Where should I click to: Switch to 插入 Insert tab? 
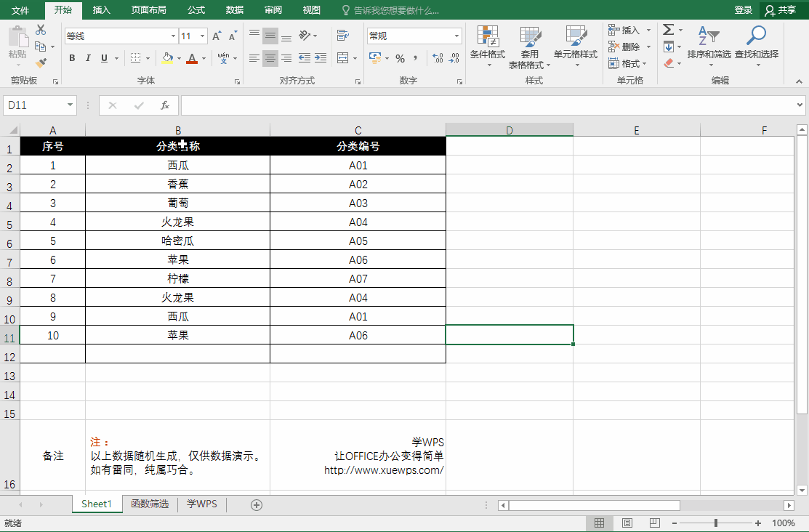[x=101, y=9]
